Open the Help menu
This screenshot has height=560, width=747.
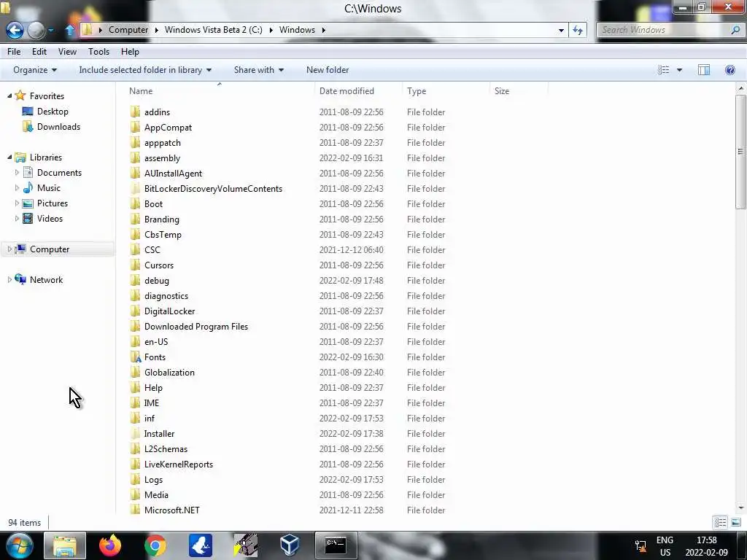(130, 52)
